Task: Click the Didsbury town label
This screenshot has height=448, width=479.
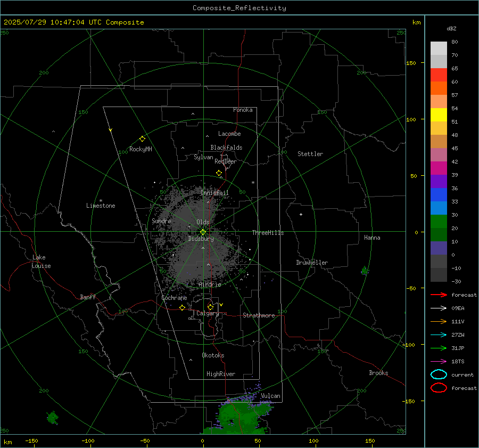Action: click(x=201, y=239)
